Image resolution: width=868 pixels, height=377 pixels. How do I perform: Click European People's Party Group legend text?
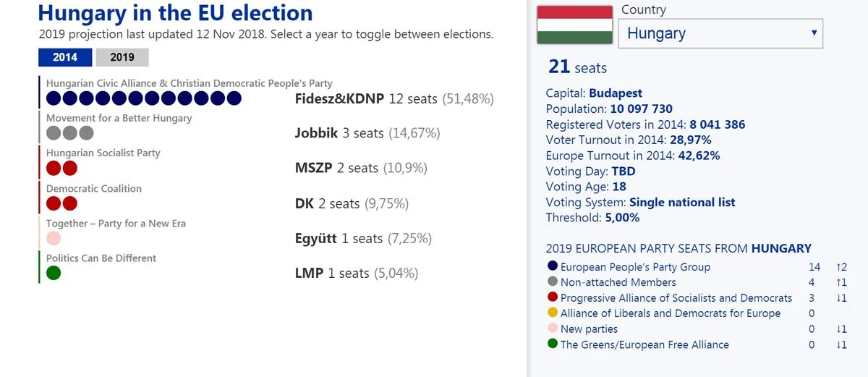(635, 267)
